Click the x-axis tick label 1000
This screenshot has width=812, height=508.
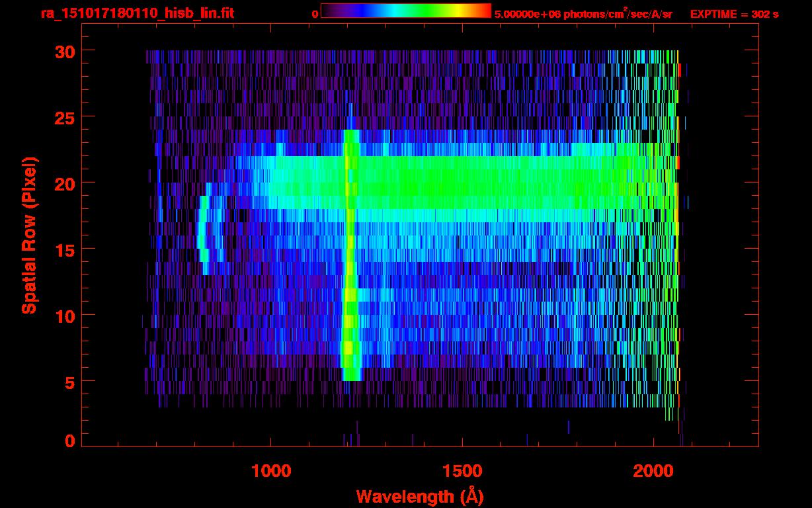coord(271,471)
